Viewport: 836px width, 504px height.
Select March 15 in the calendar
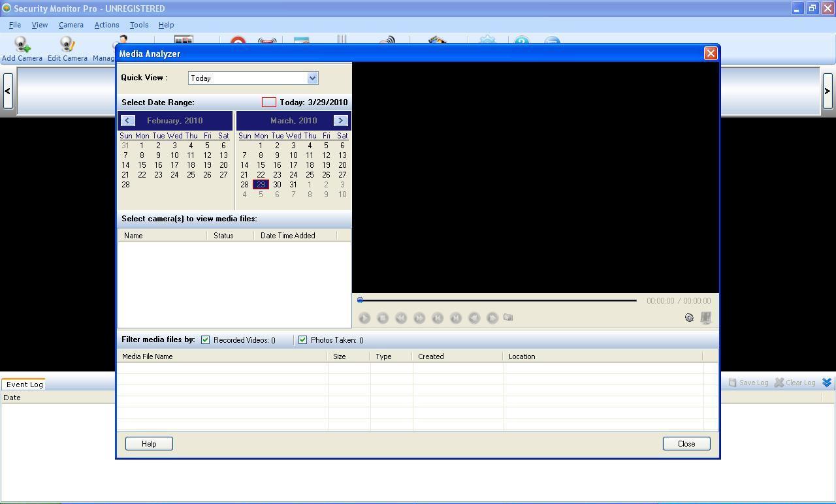(x=261, y=165)
